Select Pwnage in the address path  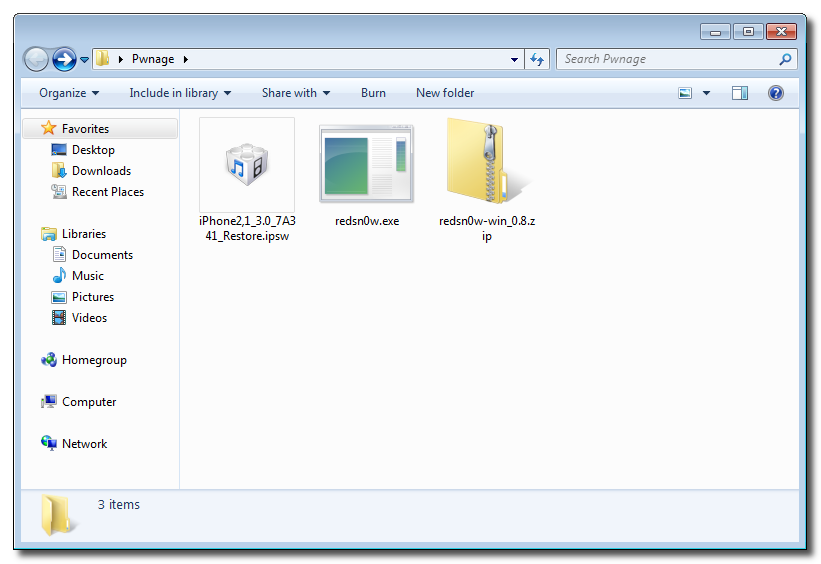[x=153, y=59]
